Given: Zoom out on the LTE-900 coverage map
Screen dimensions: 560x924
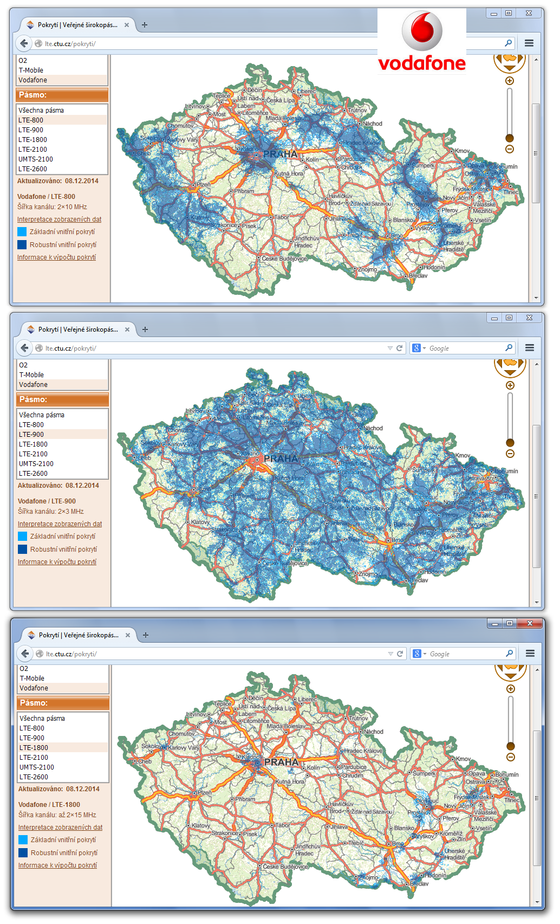Looking at the screenshot, I should tap(510, 454).
